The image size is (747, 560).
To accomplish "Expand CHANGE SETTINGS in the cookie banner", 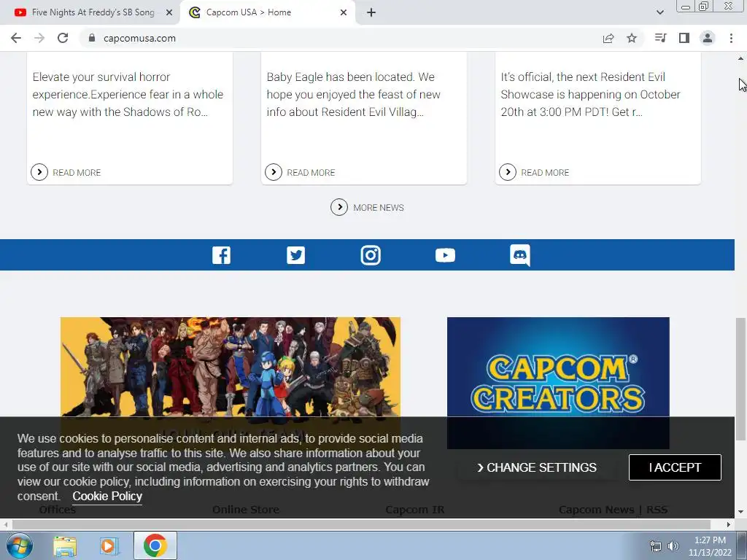I will point(537,467).
